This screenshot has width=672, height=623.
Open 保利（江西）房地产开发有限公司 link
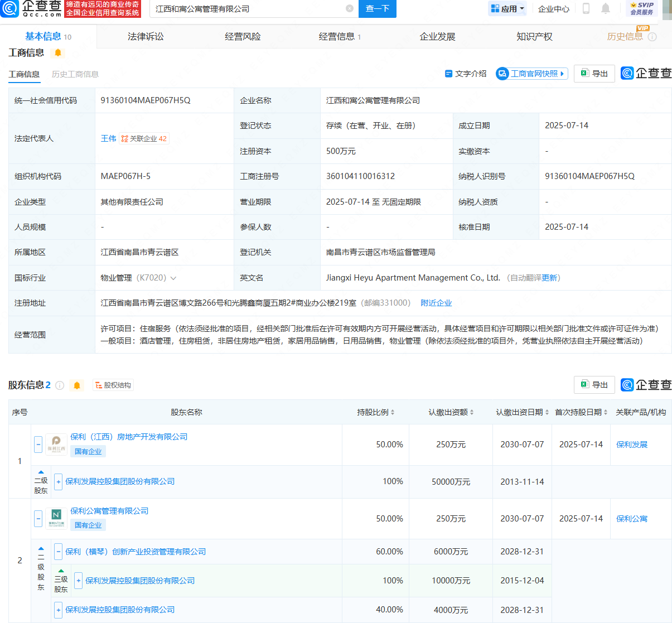pos(129,437)
